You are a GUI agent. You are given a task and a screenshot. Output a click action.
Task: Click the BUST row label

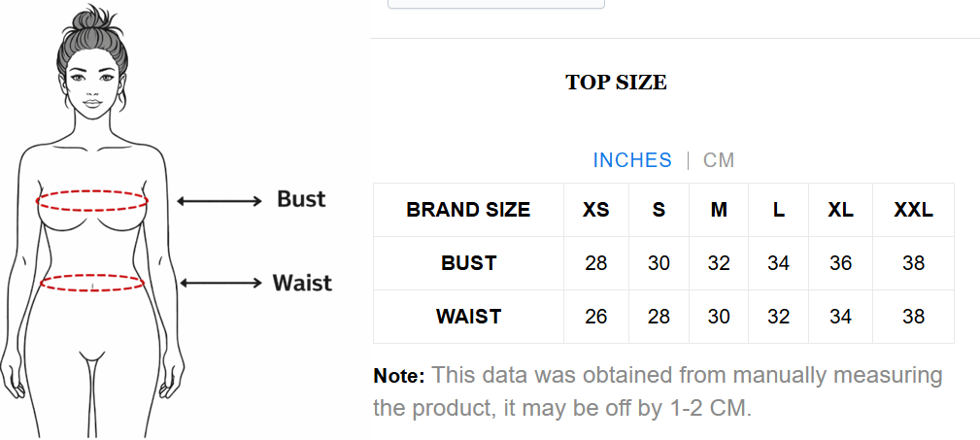tap(468, 263)
